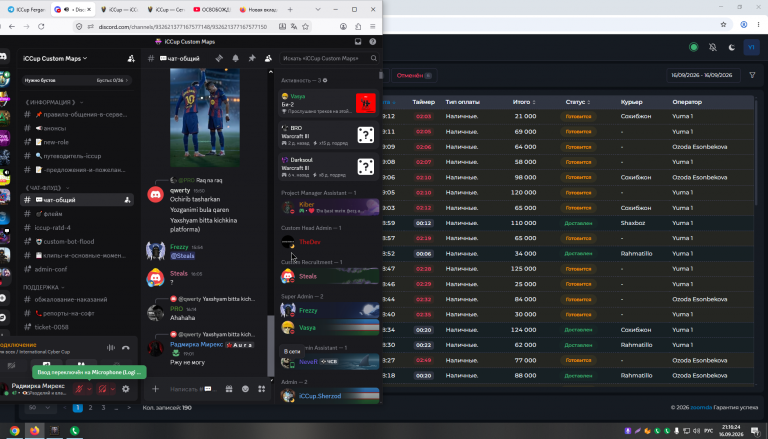This screenshot has height=439, width=768.
Task: Open member Kiber in member list
Action: [329, 207]
